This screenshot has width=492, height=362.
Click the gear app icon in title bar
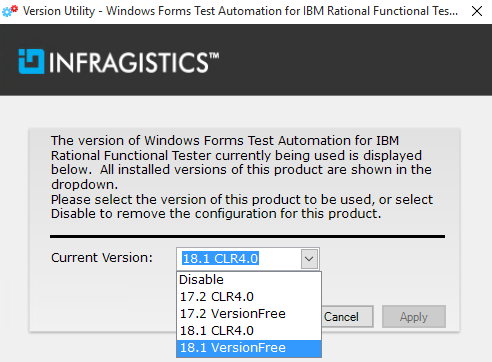pyautogui.click(x=10, y=11)
